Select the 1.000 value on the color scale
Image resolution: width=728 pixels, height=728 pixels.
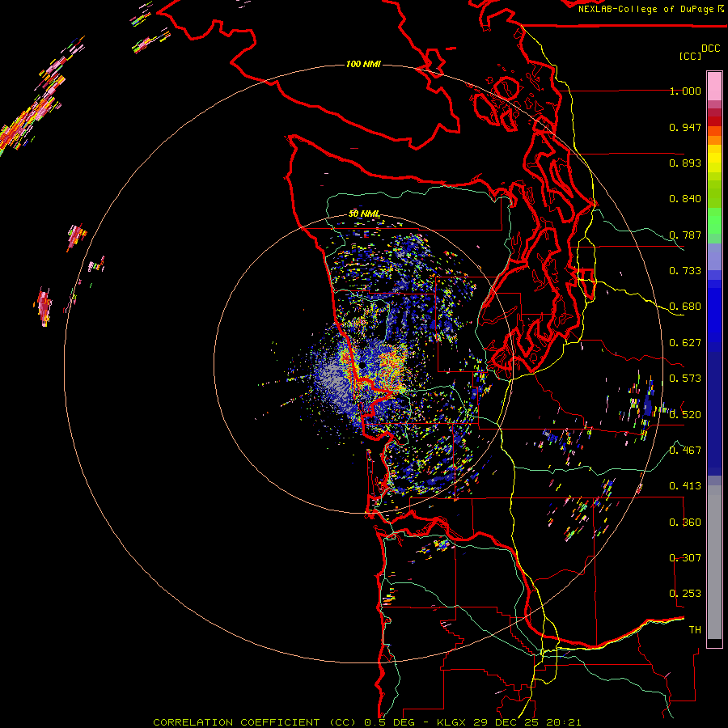coord(685,91)
